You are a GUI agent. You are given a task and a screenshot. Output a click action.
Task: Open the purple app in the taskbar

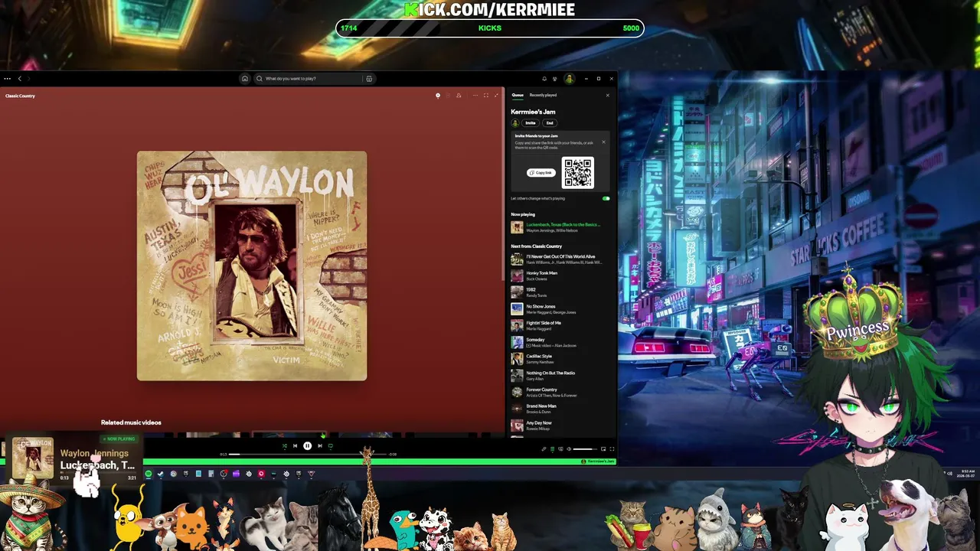coord(236,474)
